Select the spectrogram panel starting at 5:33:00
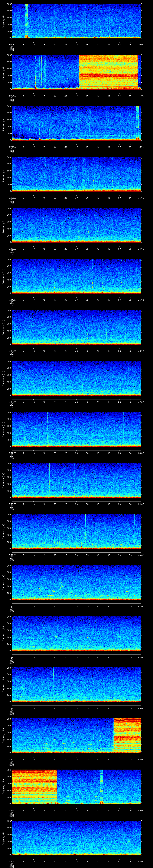 77,225
